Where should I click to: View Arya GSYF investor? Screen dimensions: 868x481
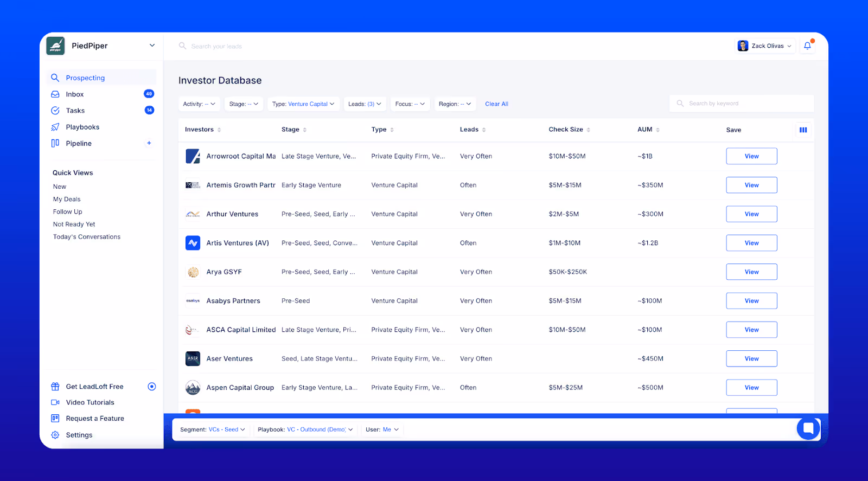tap(752, 272)
